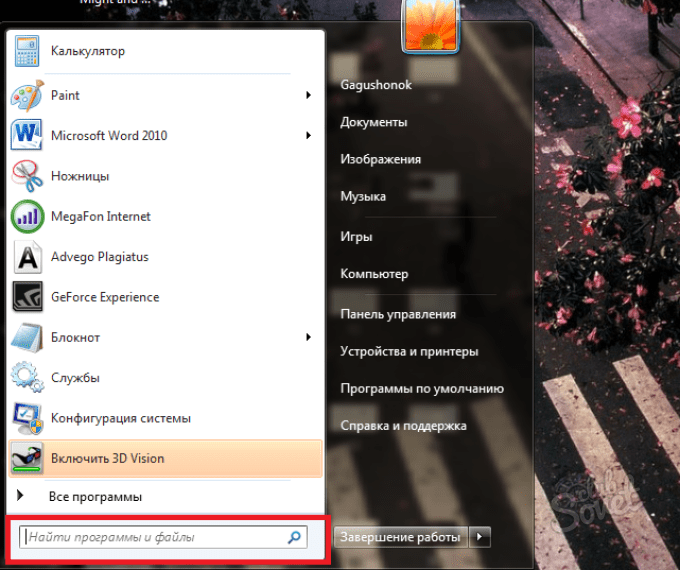Image resolution: width=680 pixels, height=570 pixels.
Task: Click the user account flower picture
Action: [430, 26]
